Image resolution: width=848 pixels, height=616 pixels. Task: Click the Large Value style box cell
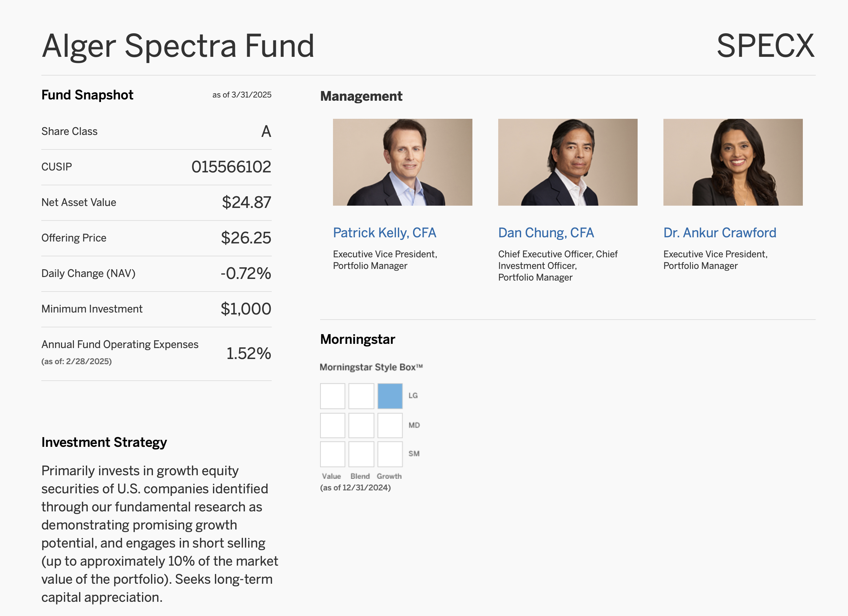(x=332, y=396)
